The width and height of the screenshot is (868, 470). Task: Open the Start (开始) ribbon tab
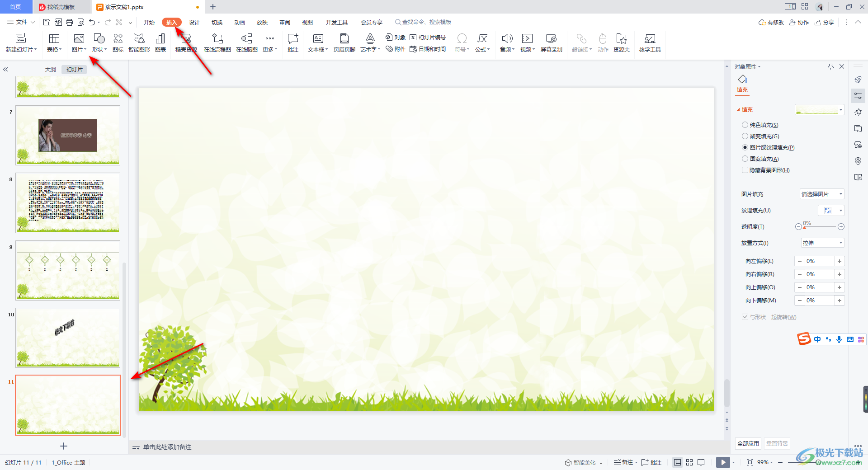(x=149, y=22)
